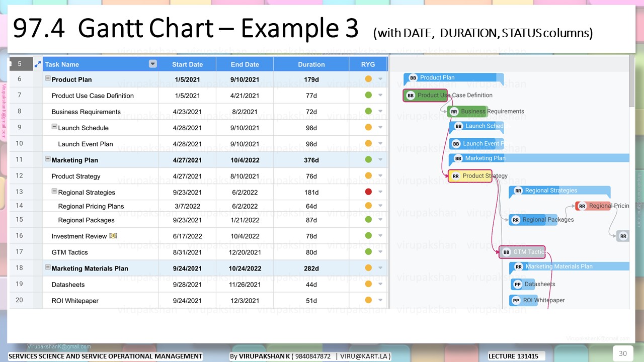
Task: Click BB avatar on Product Use Case bar
Action: click(411, 96)
